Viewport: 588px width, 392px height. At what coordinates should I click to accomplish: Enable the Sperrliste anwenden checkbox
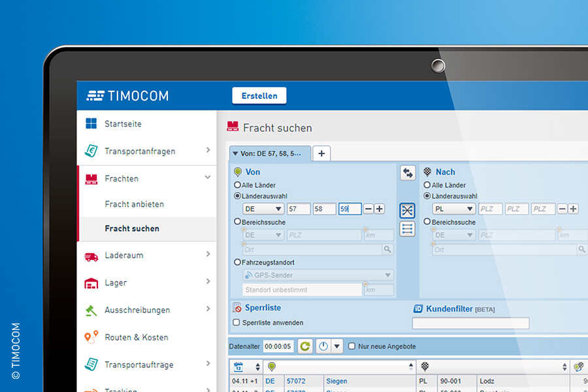point(237,323)
